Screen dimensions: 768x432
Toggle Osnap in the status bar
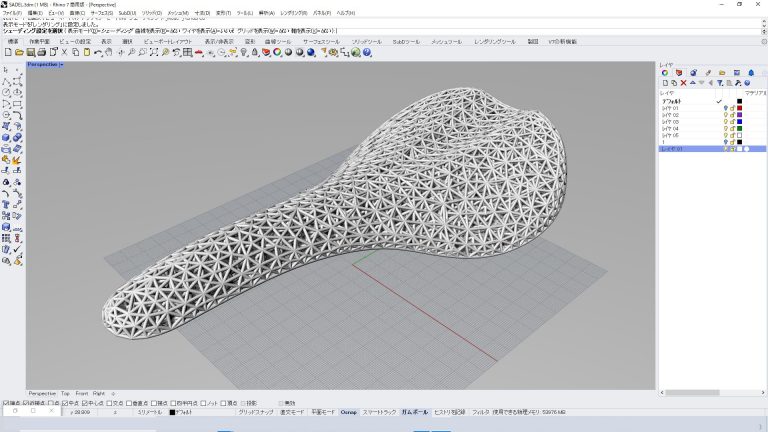pos(349,412)
